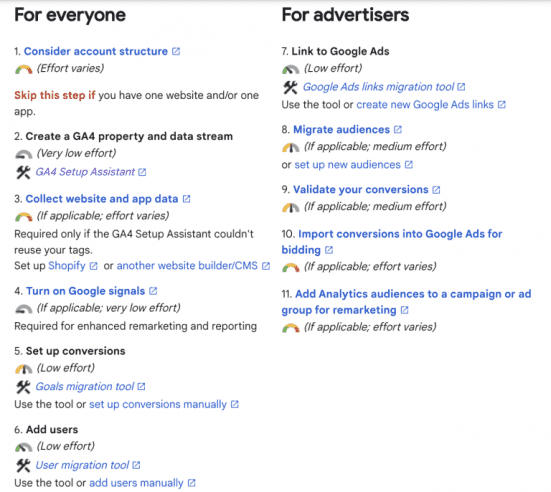Click tools icon beside Google Ads links migration tool

[x=291, y=88]
